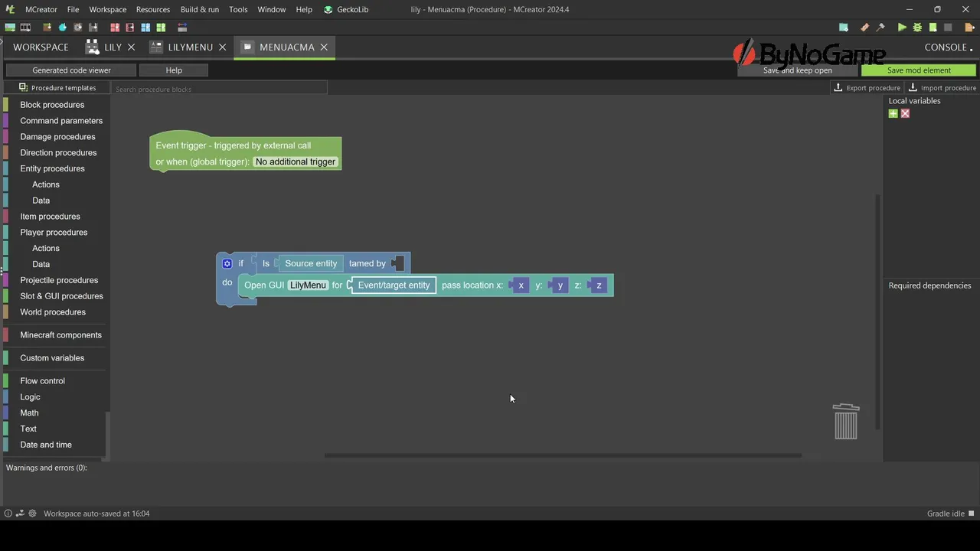This screenshot has height=551, width=980.
Task: Expand Entity procedures category
Action: click(x=52, y=168)
